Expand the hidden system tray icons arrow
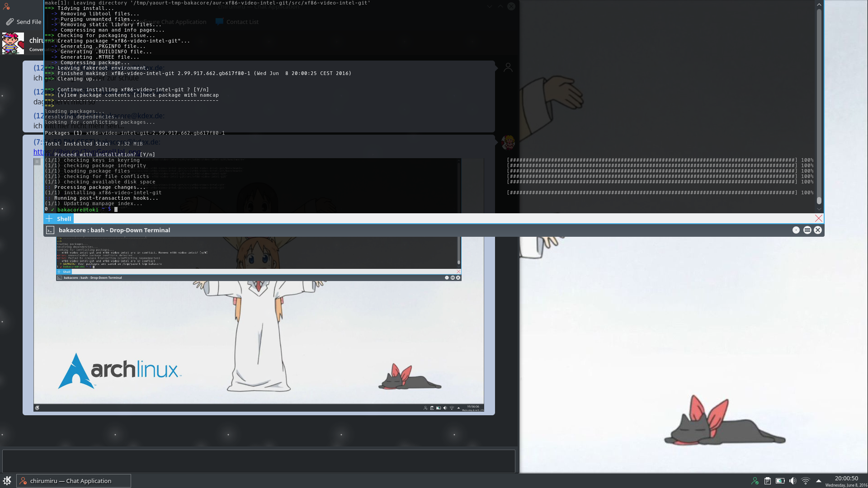This screenshot has width=868, height=488. coord(818,481)
